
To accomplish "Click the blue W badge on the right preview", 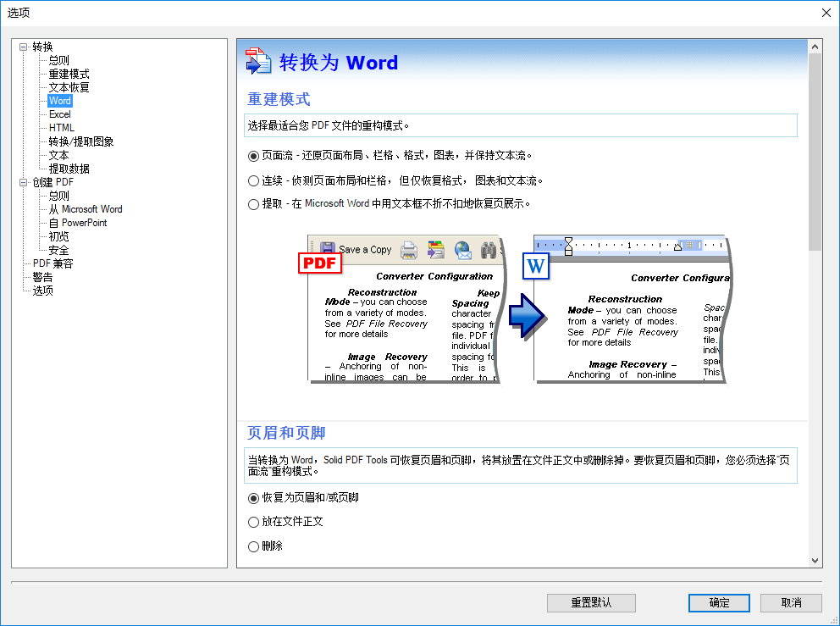I will pyautogui.click(x=537, y=266).
